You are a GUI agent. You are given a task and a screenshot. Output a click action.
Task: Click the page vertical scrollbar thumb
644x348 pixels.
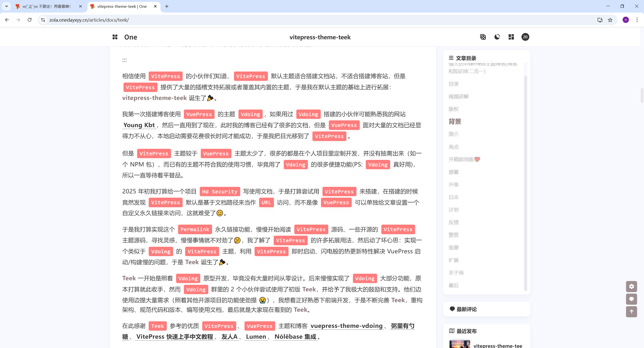pyautogui.click(x=642, y=95)
